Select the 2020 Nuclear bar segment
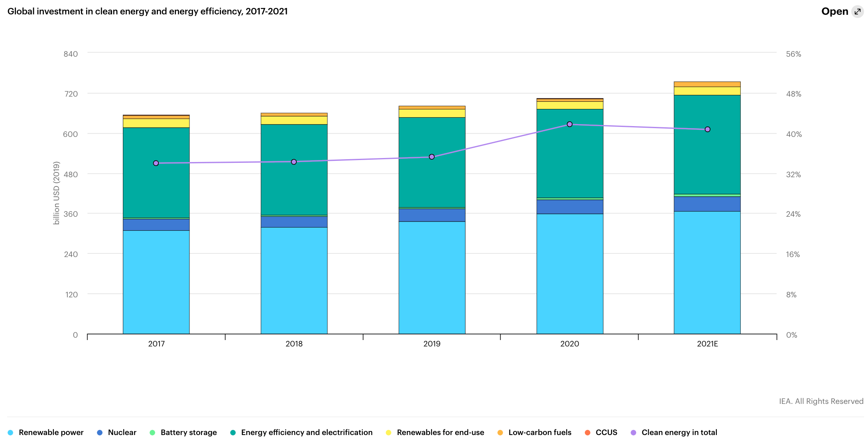This screenshot has width=868, height=447. pyautogui.click(x=570, y=207)
